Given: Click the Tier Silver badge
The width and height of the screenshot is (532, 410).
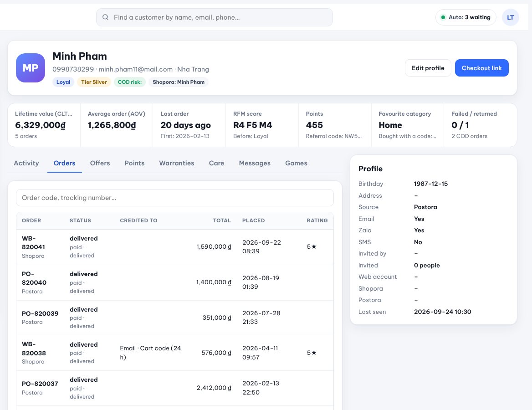Looking at the screenshot, I should (94, 82).
